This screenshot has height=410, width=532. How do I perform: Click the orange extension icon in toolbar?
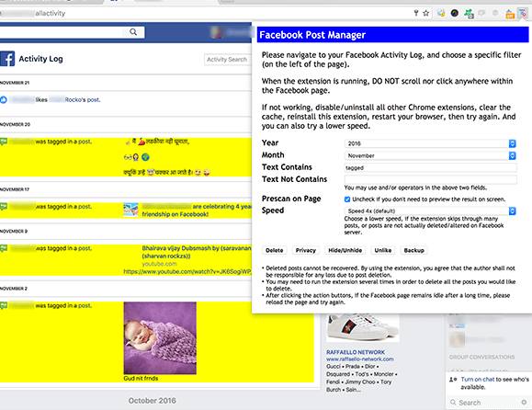(x=510, y=14)
